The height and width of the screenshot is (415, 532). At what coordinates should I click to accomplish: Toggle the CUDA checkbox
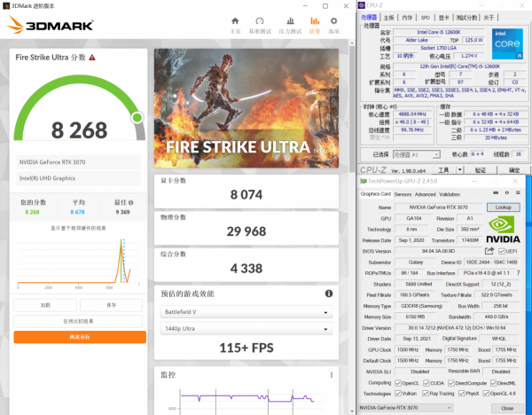[426, 383]
